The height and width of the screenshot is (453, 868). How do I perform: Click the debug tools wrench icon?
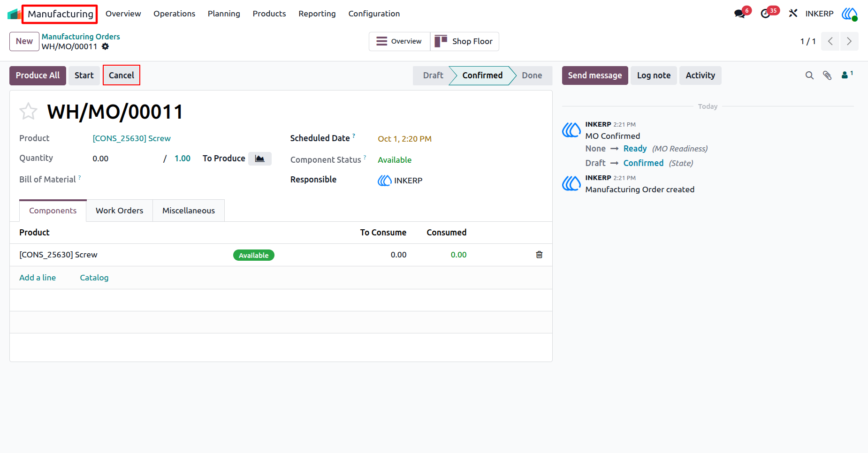793,14
